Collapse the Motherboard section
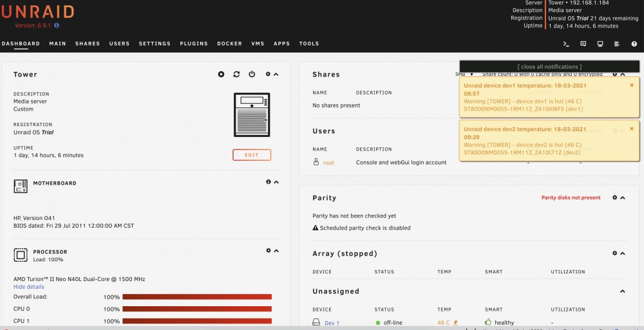Viewport: 644px width, 330px height. coord(276,182)
